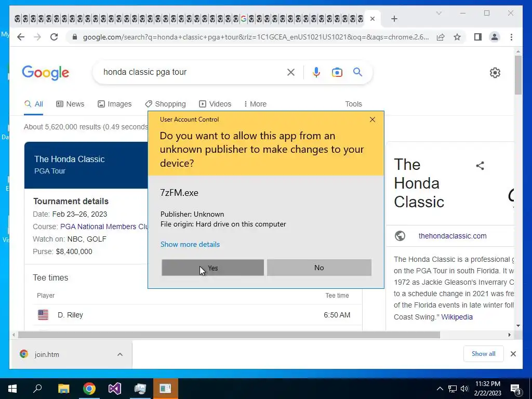
Task: Open network status tray icon
Action: [453, 389]
